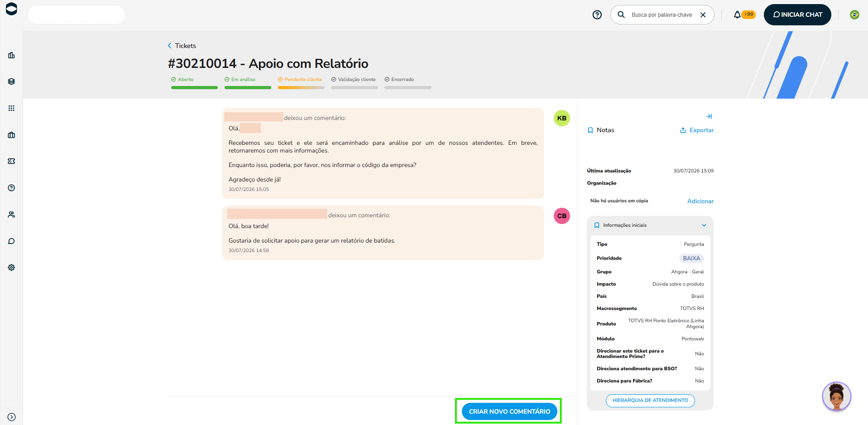Click the Não há usuários em cópia text
The height and width of the screenshot is (425, 868).
point(619,201)
